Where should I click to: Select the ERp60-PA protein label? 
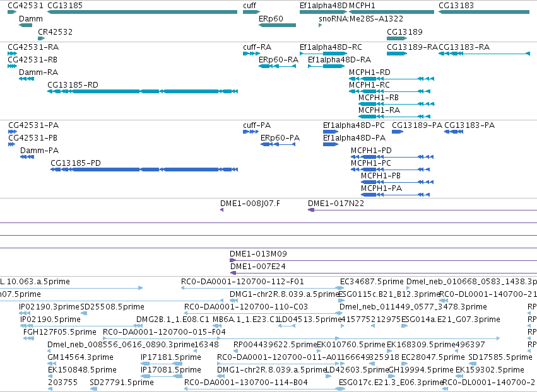[x=280, y=138]
